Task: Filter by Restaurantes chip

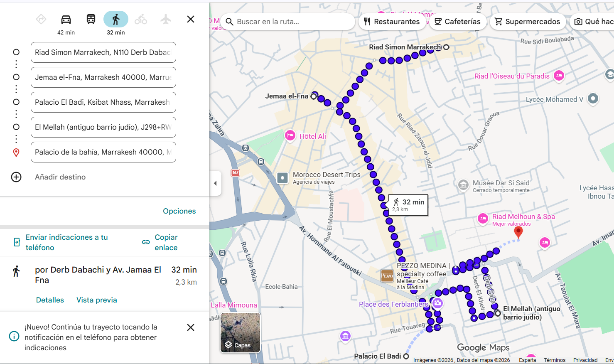Action: pyautogui.click(x=392, y=22)
